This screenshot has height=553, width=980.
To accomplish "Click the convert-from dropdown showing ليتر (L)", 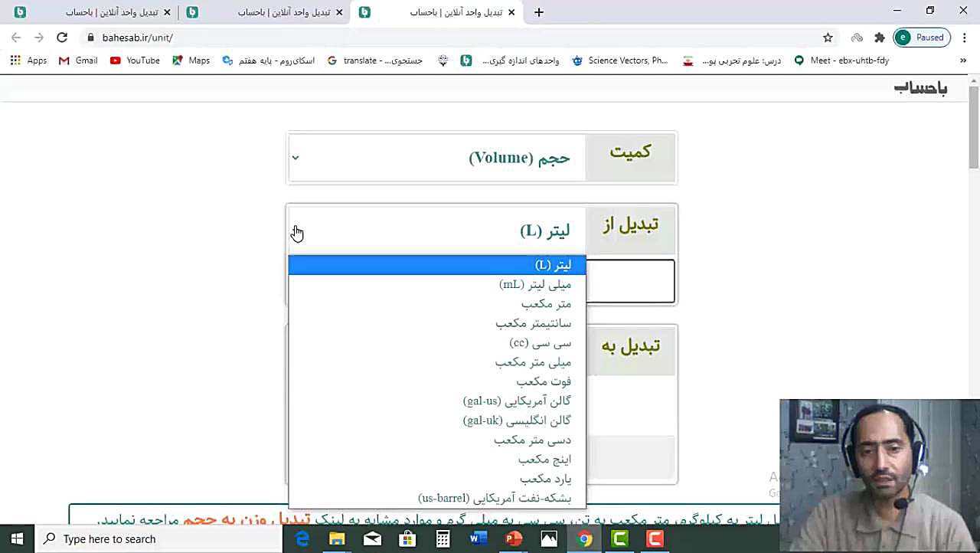I will coord(436,231).
